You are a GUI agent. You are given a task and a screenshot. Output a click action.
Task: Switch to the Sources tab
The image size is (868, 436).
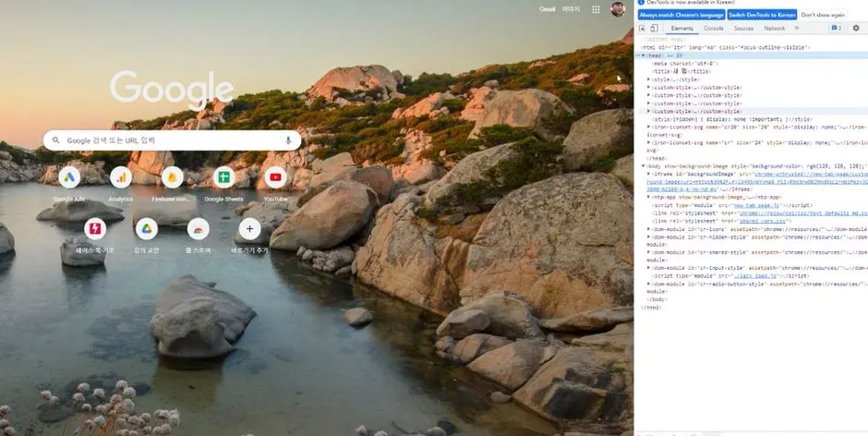click(x=743, y=29)
